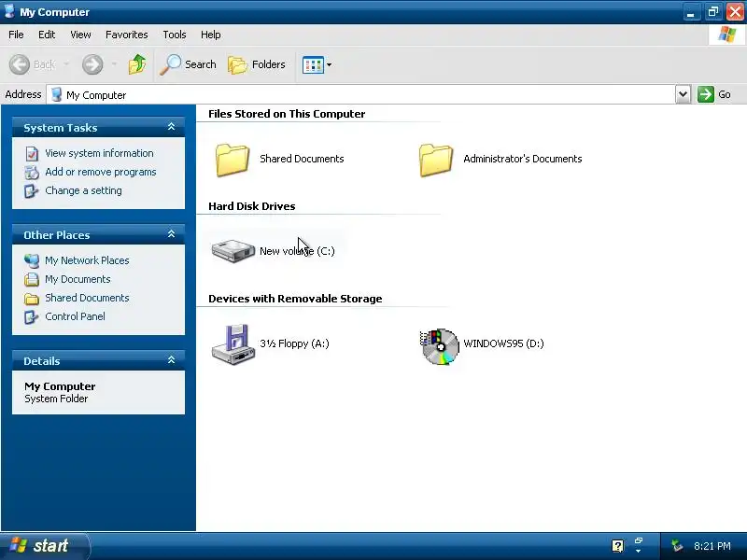Click the Start button on taskbar
This screenshot has height=560, width=747.
pyautogui.click(x=45, y=546)
